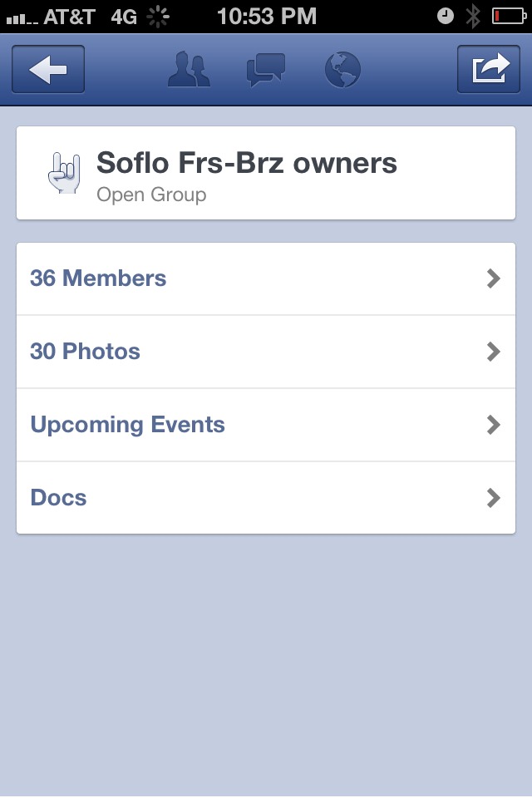This screenshot has height=798, width=532.
Task: Tap the rock hand group icon
Action: click(x=64, y=172)
